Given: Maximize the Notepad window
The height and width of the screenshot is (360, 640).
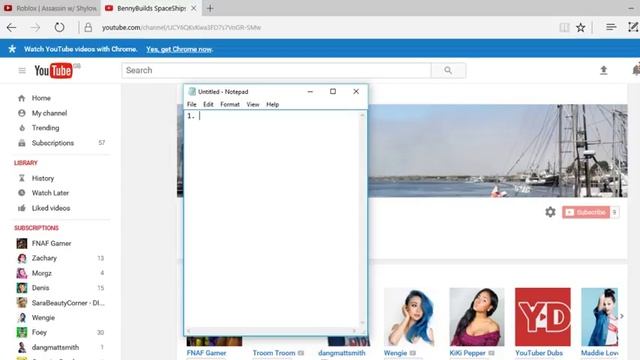Looking at the screenshot, I should (x=333, y=91).
